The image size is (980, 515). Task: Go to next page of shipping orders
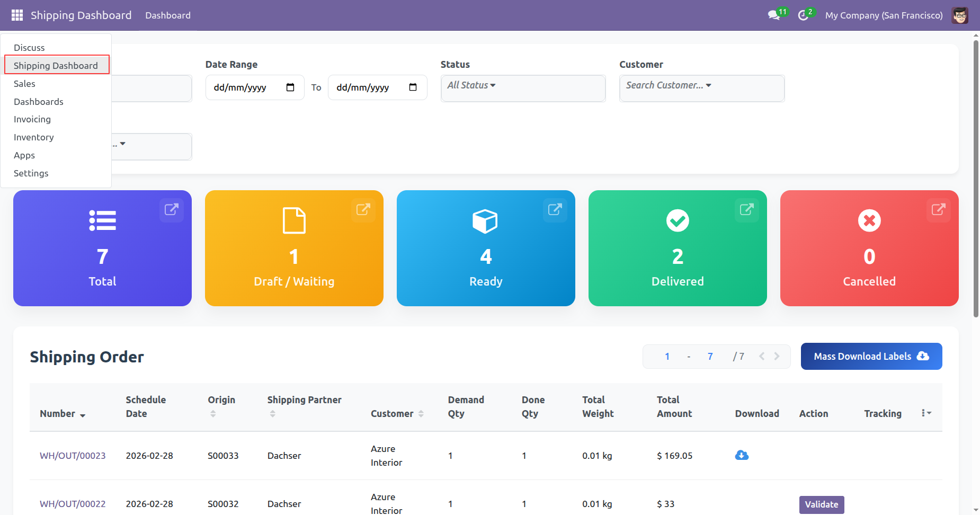tap(777, 357)
